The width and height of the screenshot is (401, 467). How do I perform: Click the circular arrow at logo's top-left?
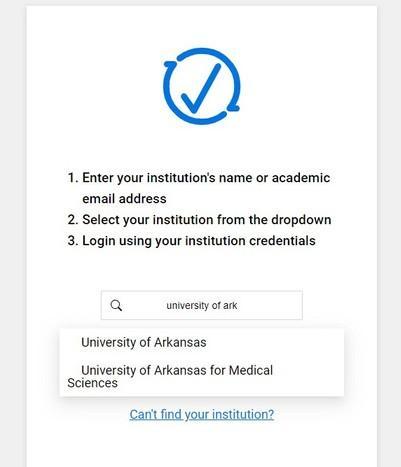(x=171, y=64)
